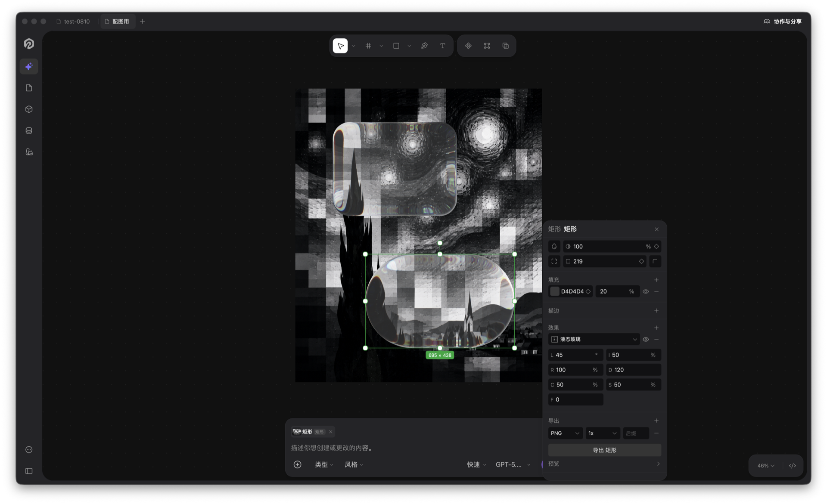
Task: Open the 1x export scale dropdown
Action: pyautogui.click(x=603, y=433)
